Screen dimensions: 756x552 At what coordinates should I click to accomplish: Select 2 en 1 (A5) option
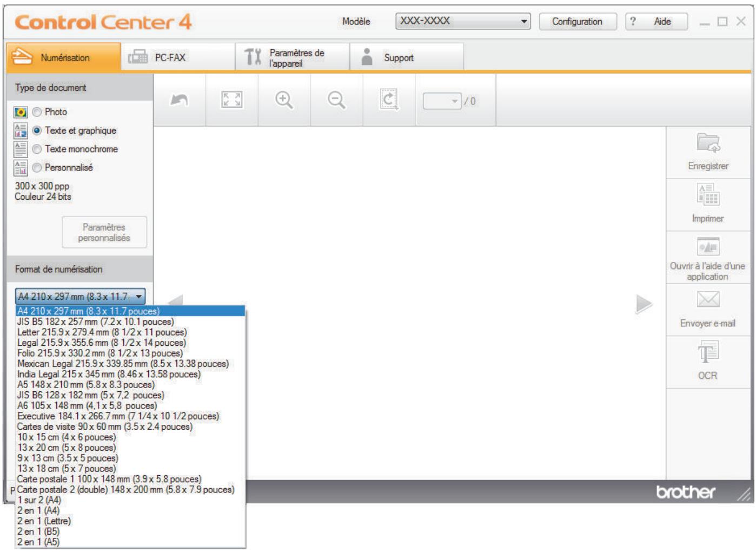tap(130, 542)
